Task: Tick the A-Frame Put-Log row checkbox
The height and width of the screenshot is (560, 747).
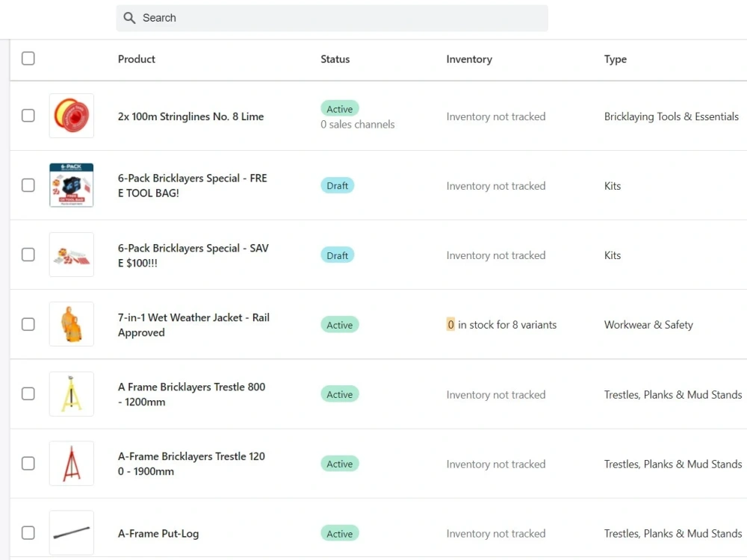Action: pyautogui.click(x=28, y=533)
